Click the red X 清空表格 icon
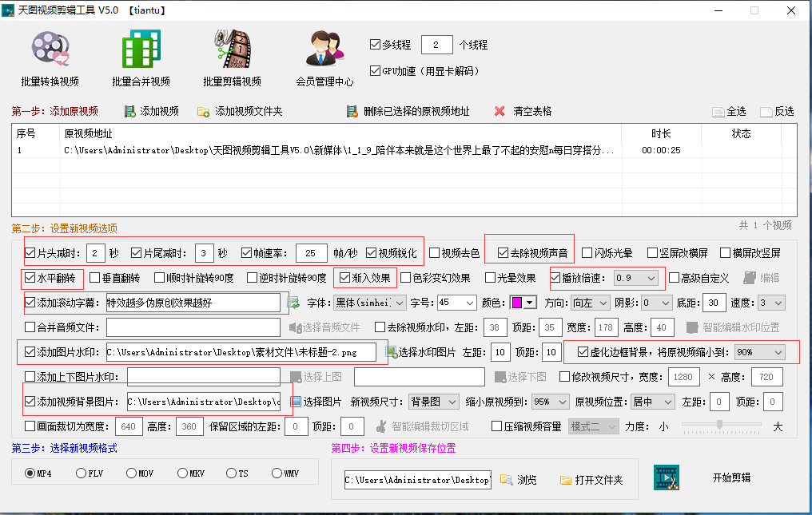812x515 pixels. pos(500,111)
